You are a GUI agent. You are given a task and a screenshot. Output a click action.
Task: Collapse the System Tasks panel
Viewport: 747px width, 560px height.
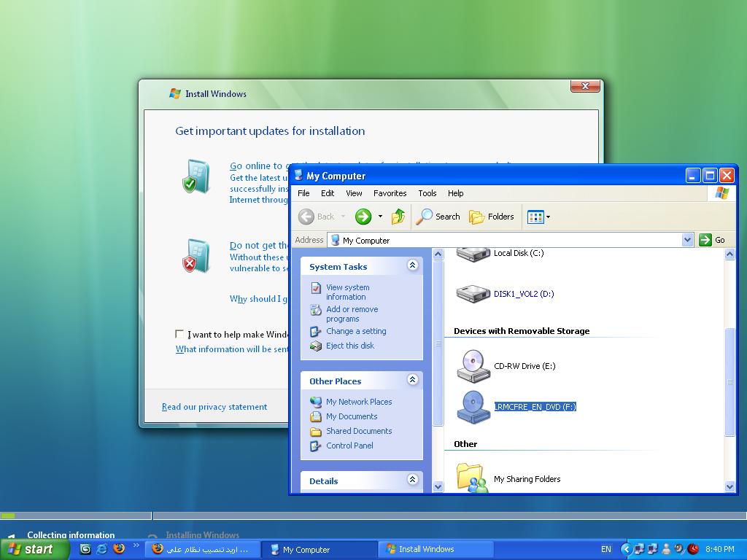pos(413,265)
